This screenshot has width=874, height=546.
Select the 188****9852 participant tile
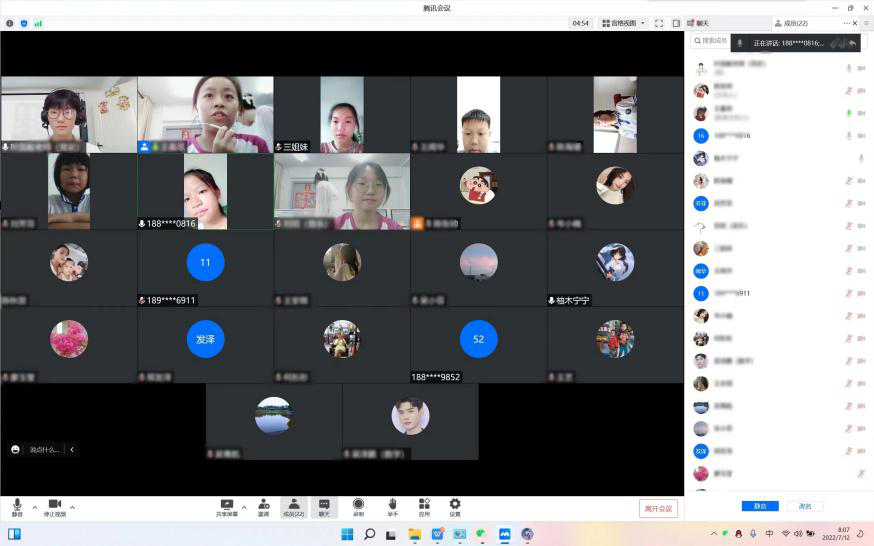click(478, 345)
